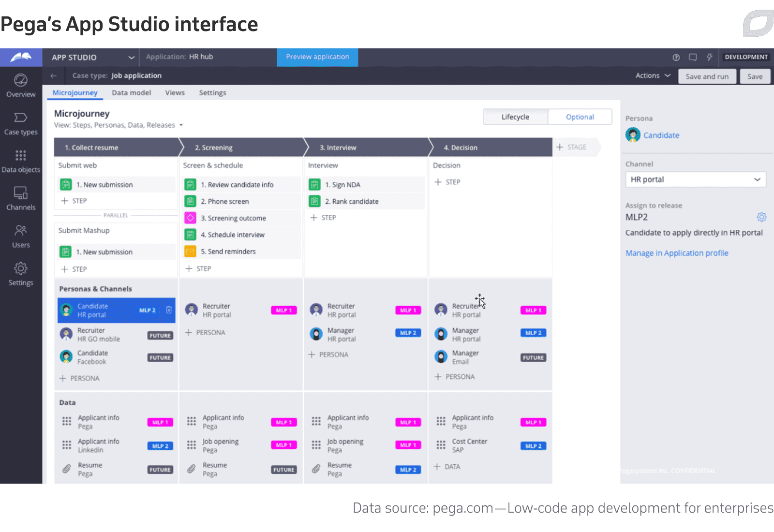Screen dimensions: 774x532
Task: Switch to the Views tab
Action: (175, 92)
